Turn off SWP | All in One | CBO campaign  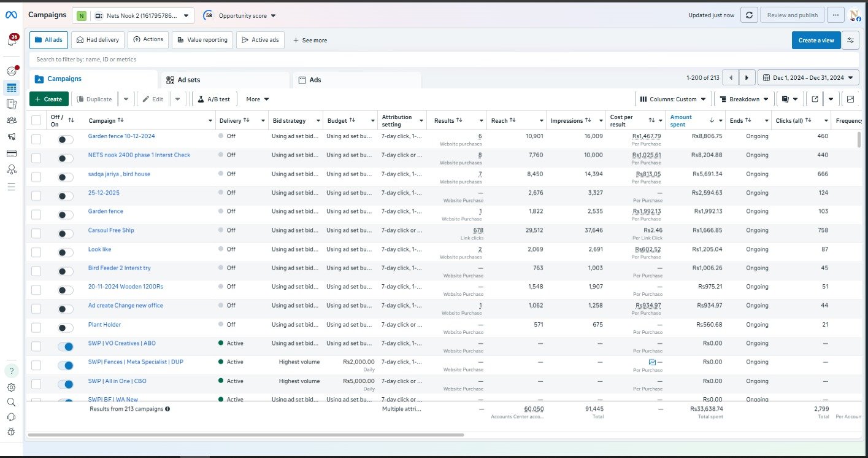click(65, 384)
